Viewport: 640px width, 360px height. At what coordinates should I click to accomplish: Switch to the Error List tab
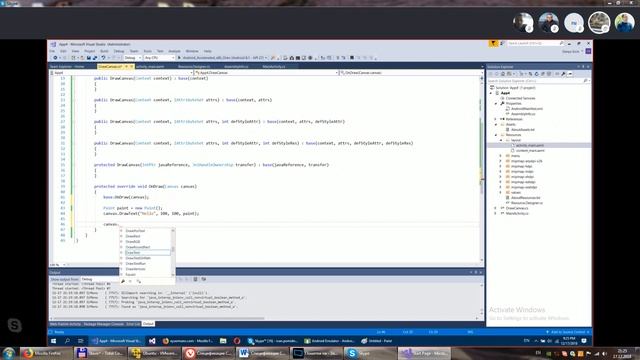[133, 324]
